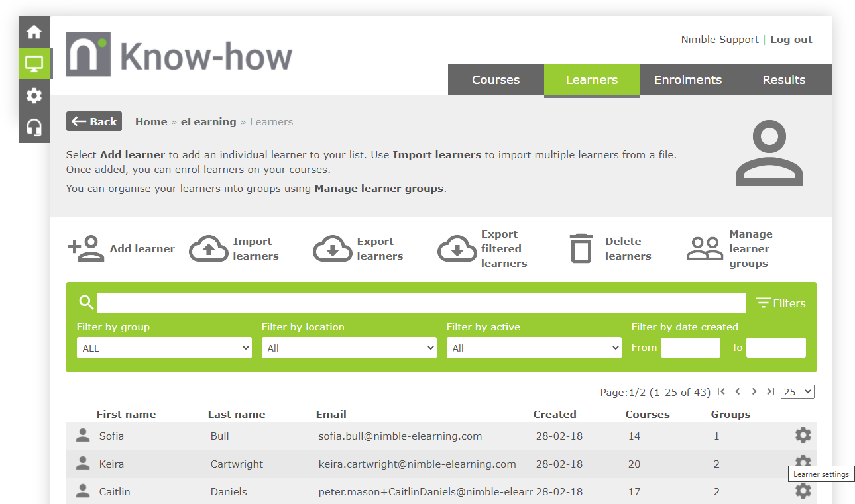Go to the next page of learners
The height and width of the screenshot is (504, 855).
click(754, 391)
